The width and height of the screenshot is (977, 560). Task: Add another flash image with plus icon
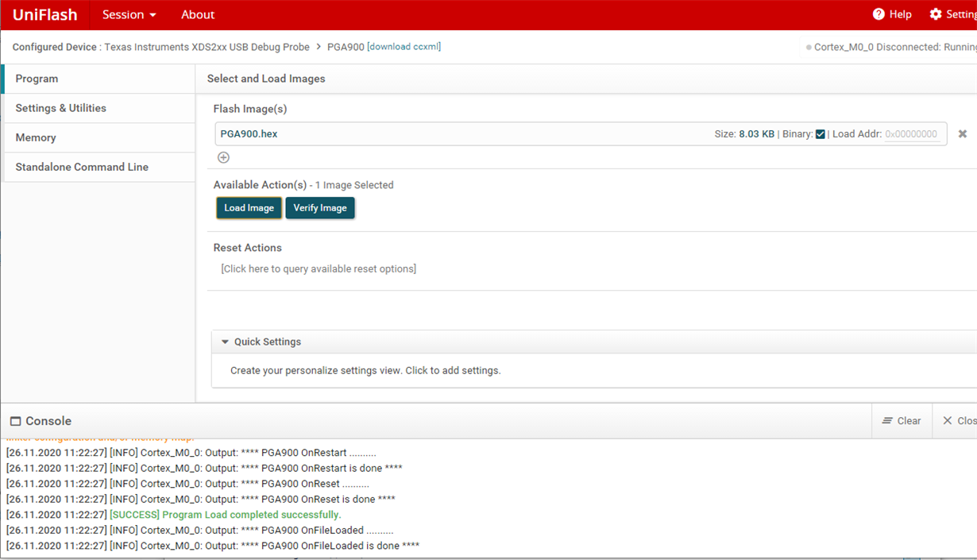pyautogui.click(x=223, y=157)
